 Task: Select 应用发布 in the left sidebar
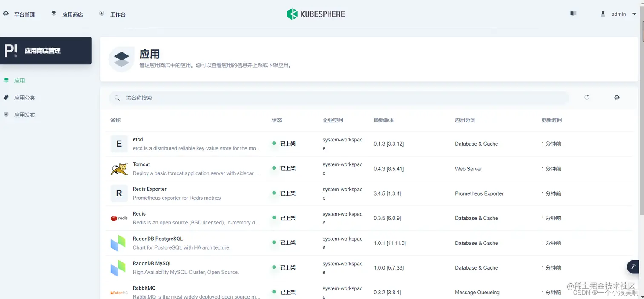pyautogui.click(x=25, y=115)
